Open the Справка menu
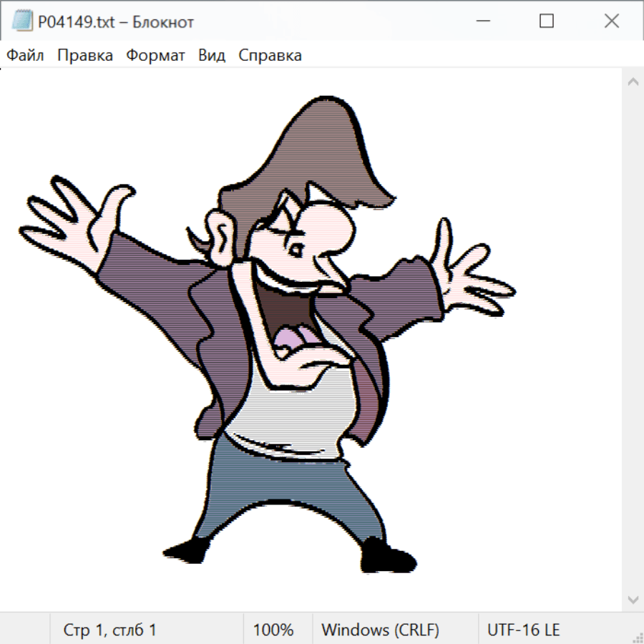Screen dimensions: 644x644 (270, 56)
